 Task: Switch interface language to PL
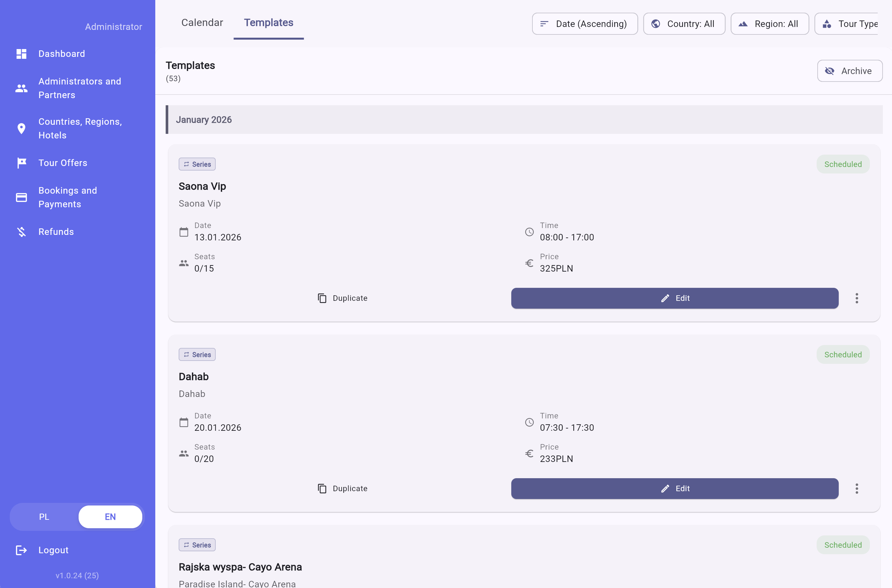[44, 517]
